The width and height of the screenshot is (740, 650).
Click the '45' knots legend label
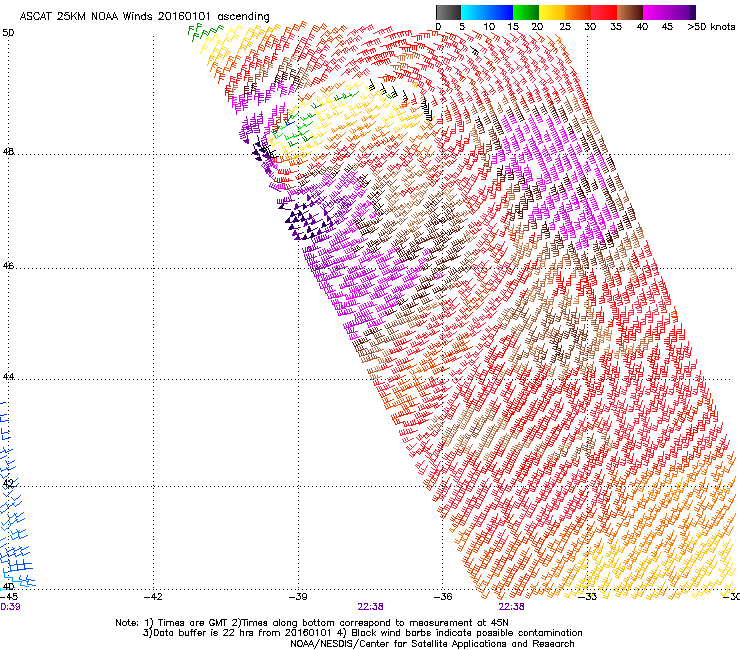point(667,27)
